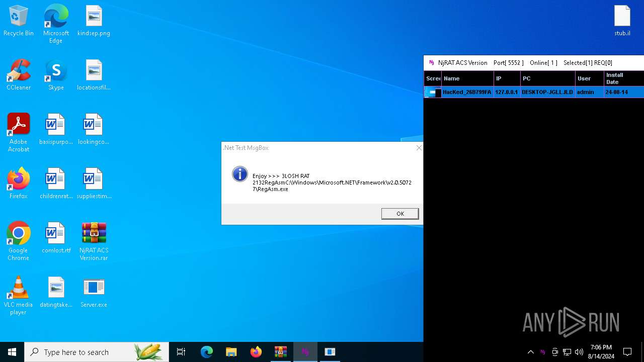Open the Recycle Bin desktop icon

pos(19,21)
